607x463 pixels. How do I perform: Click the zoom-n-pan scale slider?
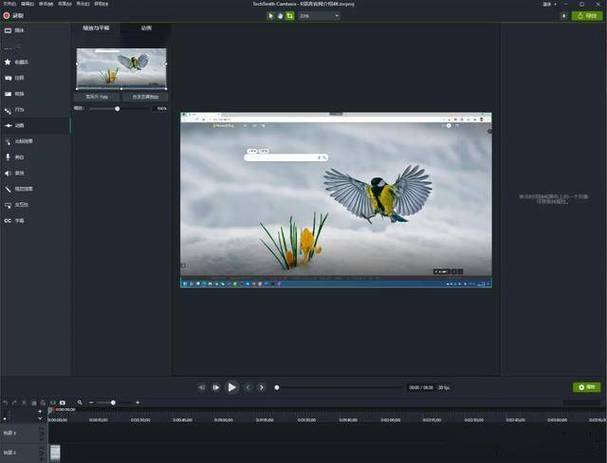click(118, 108)
